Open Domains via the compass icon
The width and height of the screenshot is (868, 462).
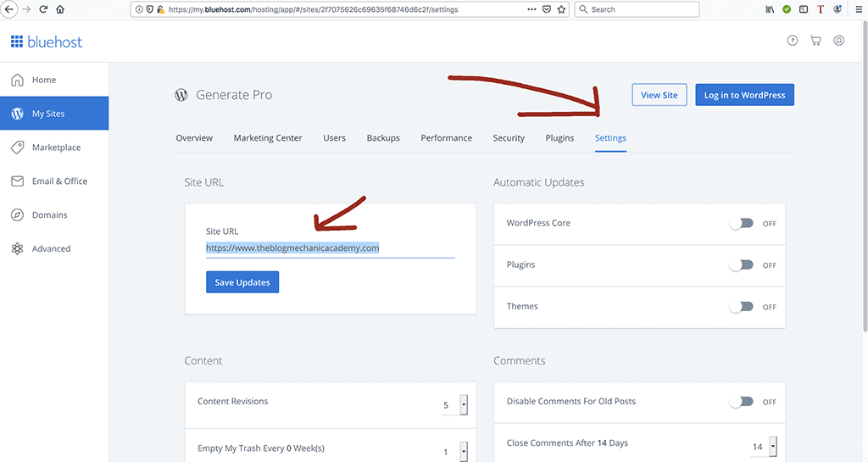click(x=17, y=215)
